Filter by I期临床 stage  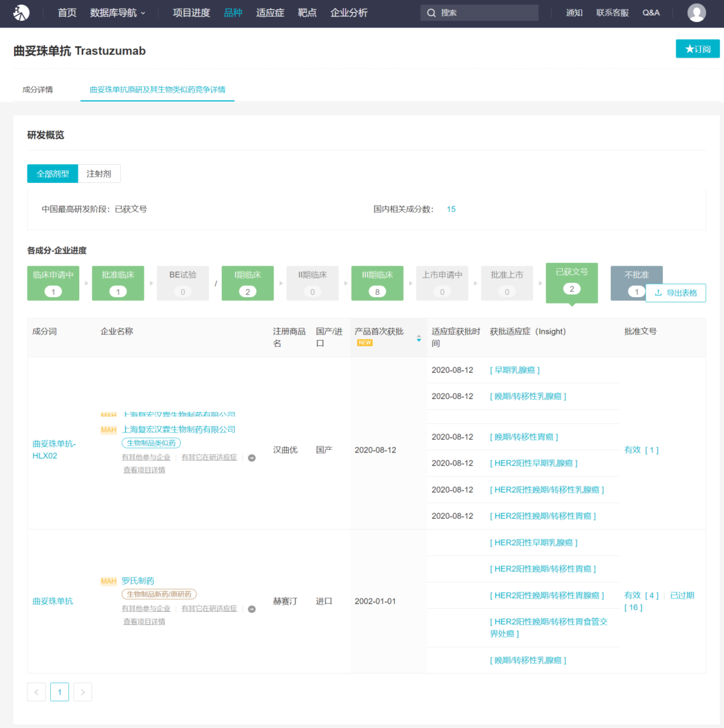coord(247,283)
